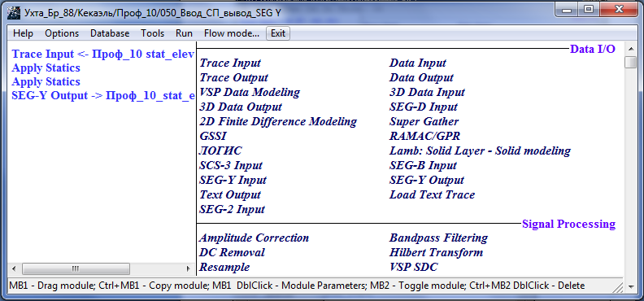Screen dimensions: 644x301
Task: Choose 3D Data Output module
Action: pos(241,107)
